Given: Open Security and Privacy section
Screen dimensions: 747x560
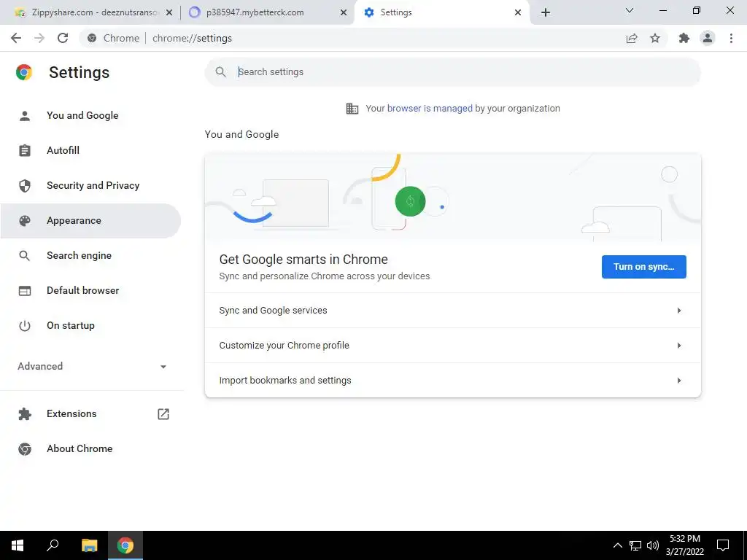Looking at the screenshot, I should tap(90, 186).
